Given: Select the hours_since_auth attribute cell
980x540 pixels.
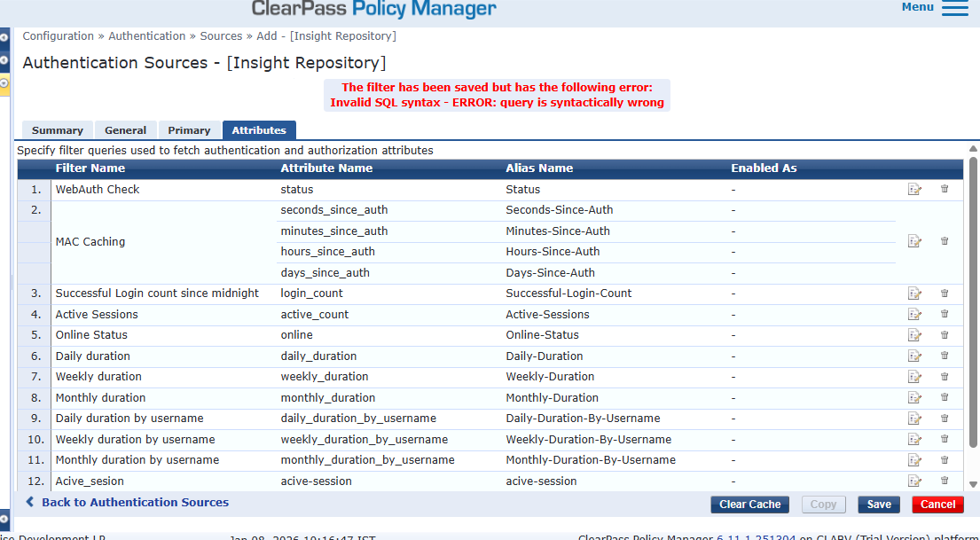Looking at the screenshot, I should pyautogui.click(x=327, y=252).
